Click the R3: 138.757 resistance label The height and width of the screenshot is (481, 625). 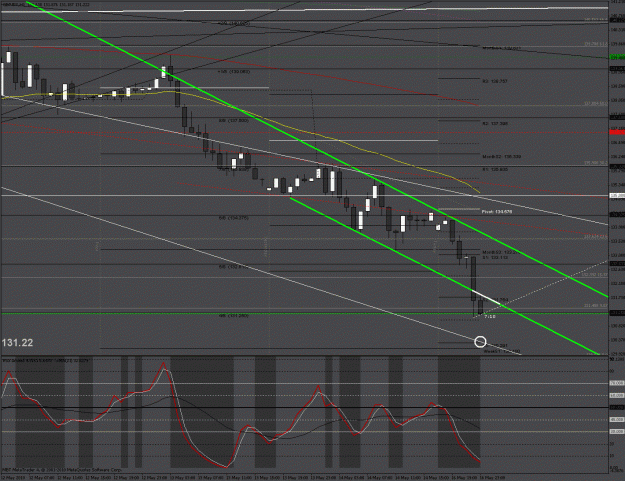[495, 81]
